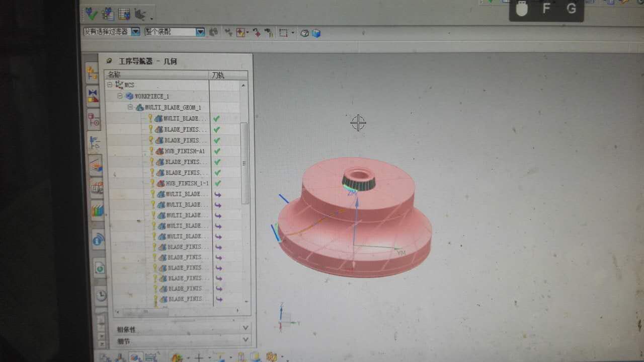Click the 刀轨 column header
644x362 pixels.
point(218,75)
